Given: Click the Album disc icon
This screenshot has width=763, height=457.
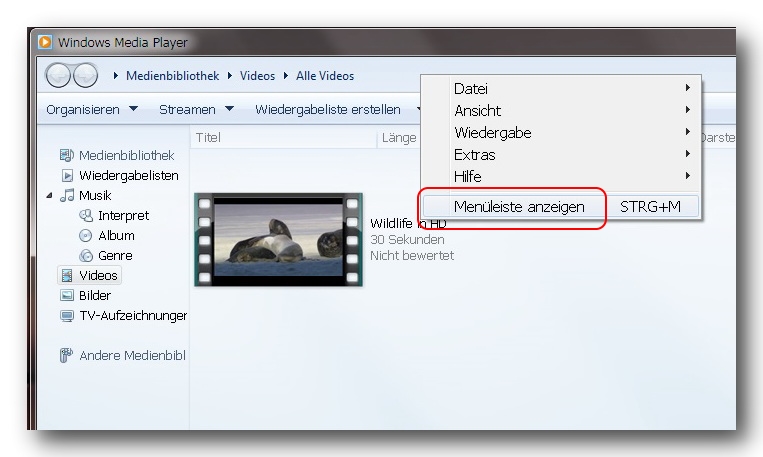Looking at the screenshot, I should (86, 236).
